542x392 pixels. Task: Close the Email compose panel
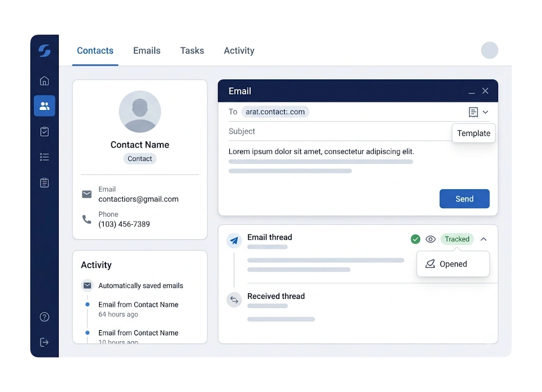(x=485, y=91)
